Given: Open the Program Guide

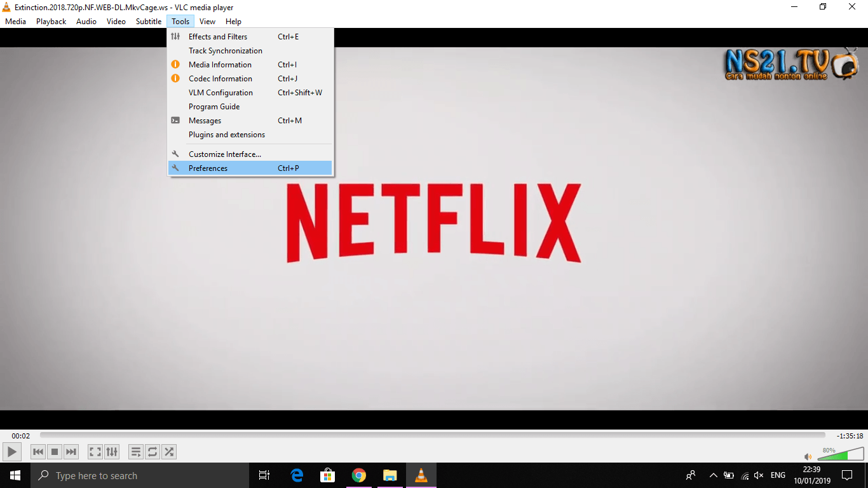Looking at the screenshot, I should (x=250, y=107).
